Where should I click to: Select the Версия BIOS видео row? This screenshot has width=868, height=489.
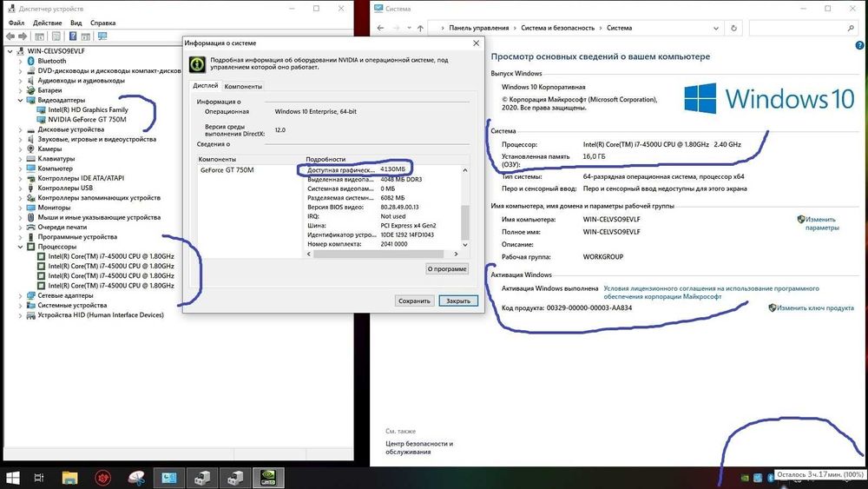point(382,207)
